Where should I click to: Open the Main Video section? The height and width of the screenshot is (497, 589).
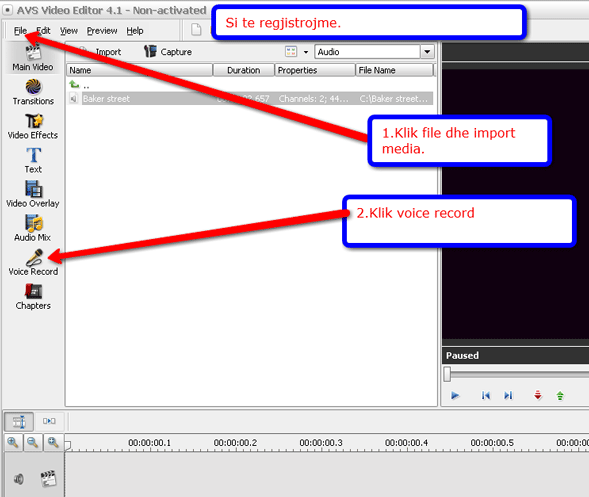pos(33,57)
